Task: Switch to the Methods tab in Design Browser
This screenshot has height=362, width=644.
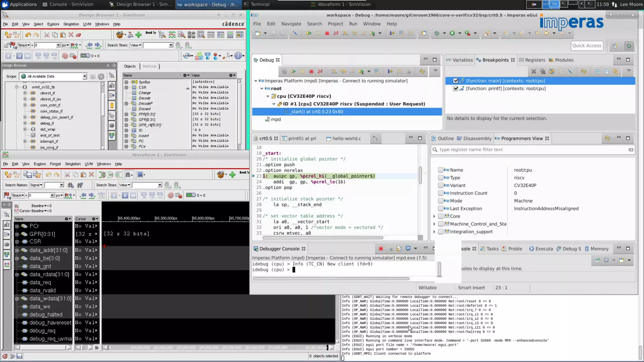Action: tap(149, 66)
